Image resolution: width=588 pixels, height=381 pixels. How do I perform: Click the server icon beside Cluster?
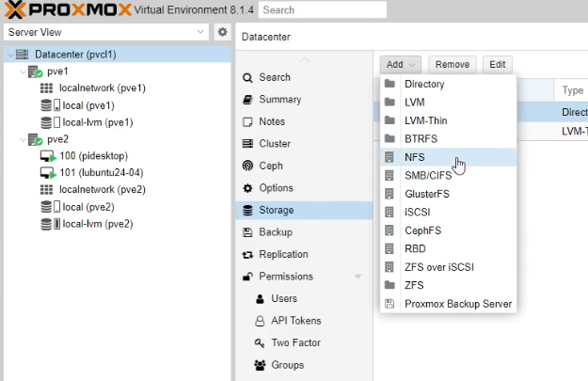coord(247,144)
